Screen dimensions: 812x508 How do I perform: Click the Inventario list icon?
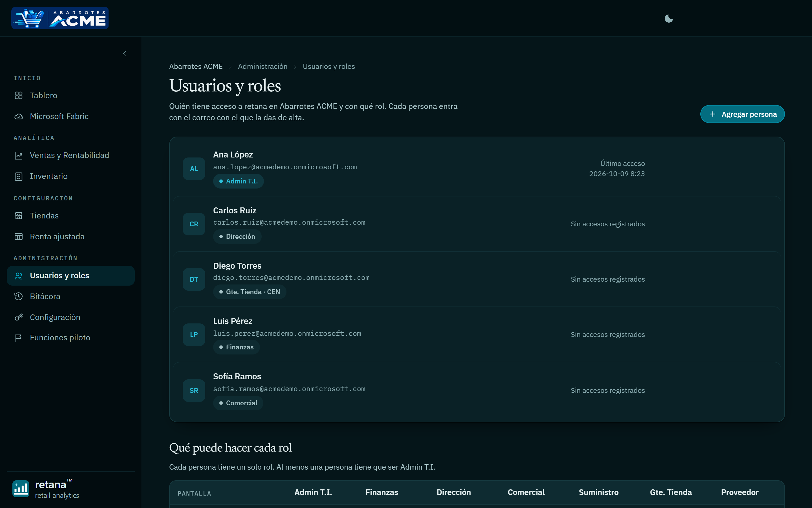tap(18, 176)
